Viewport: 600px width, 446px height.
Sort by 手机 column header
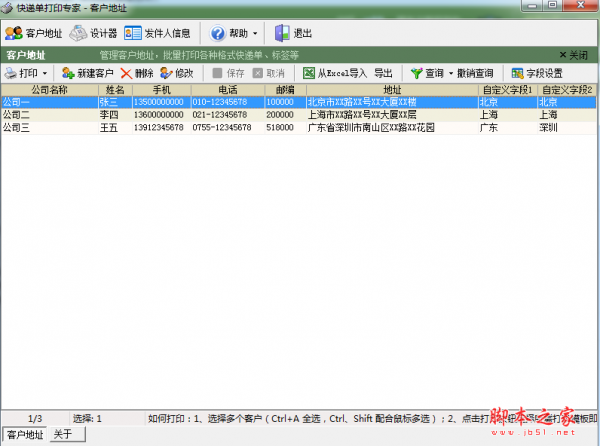[x=161, y=90]
